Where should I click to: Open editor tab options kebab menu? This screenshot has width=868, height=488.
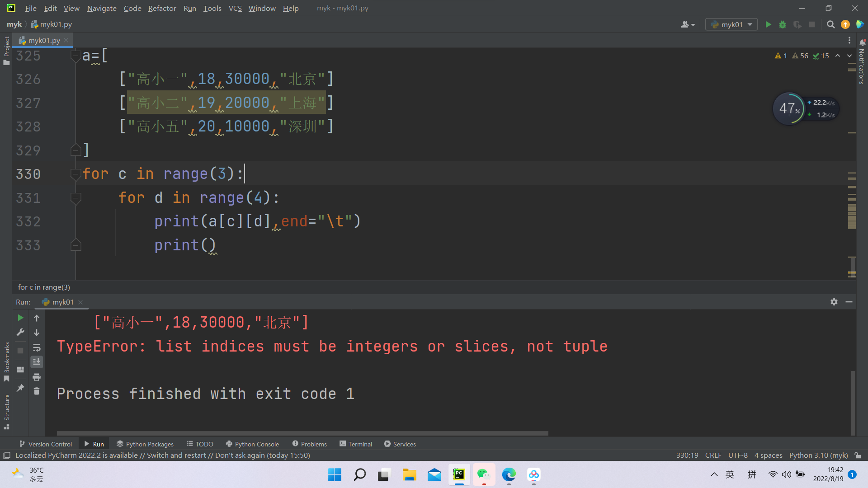[x=849, y=40]
